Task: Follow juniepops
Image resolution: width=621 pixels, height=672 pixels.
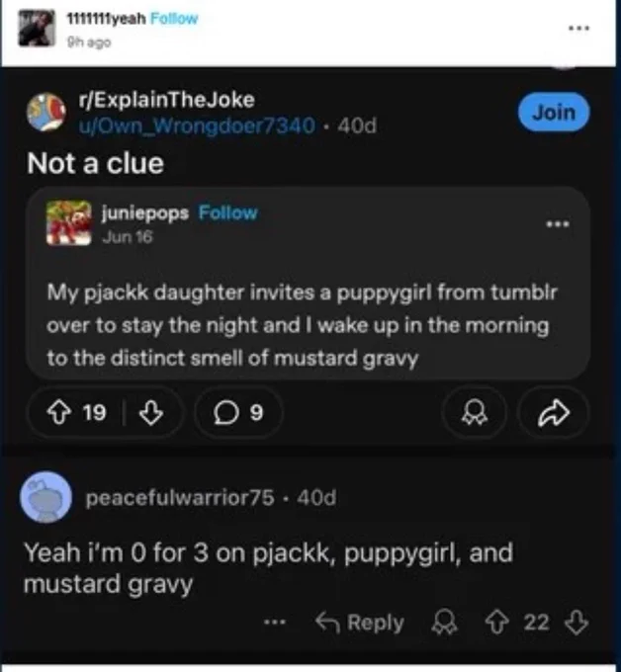Action: click(227, 212)
